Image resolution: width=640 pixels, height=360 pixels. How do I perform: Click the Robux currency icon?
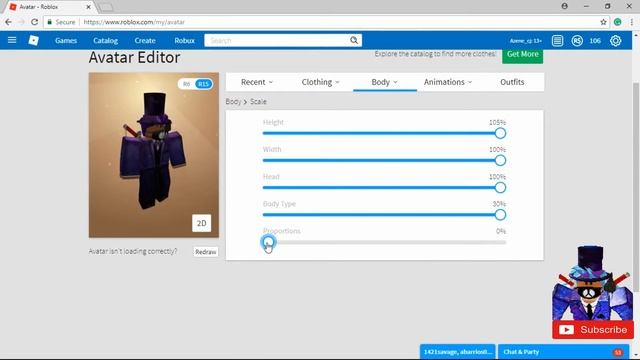pos(577,40)
